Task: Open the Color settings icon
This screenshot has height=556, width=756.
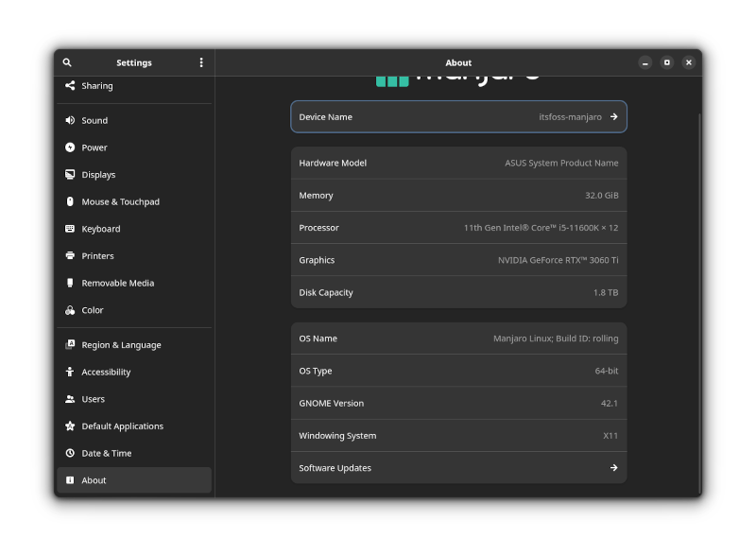Action: 68,310
